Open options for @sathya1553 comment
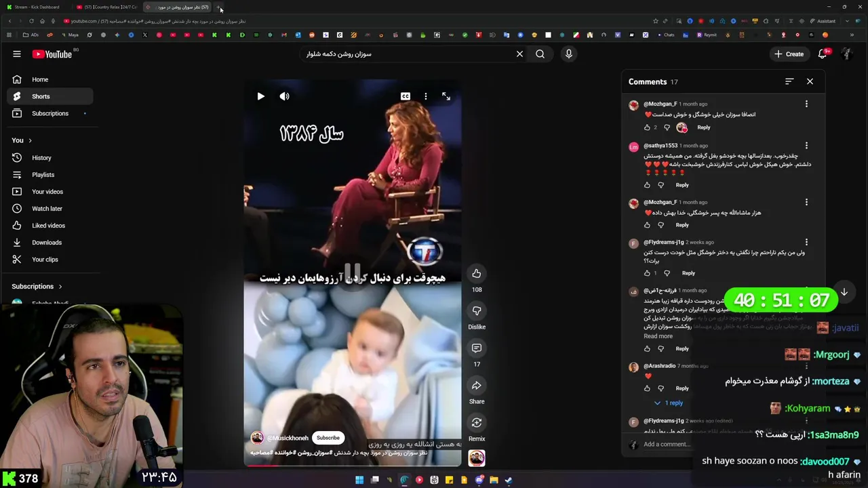This screenshot has height=488, width=868. pos(806,146)
